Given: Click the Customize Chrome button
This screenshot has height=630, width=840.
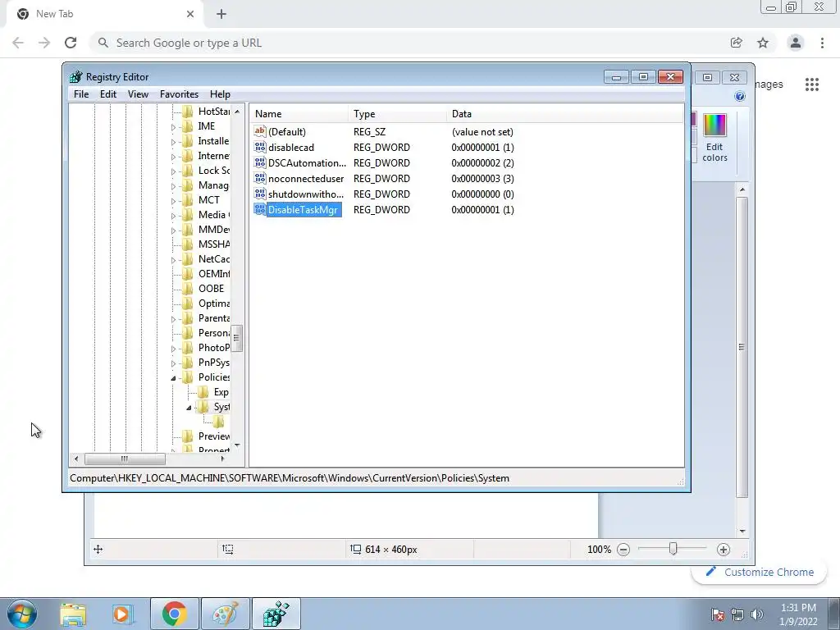Looking at the screenshot, I should (x=760, y=572).
